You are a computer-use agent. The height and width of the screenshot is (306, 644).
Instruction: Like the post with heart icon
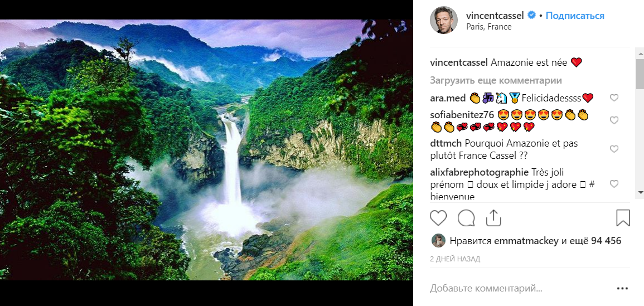[x=439, y=217]
